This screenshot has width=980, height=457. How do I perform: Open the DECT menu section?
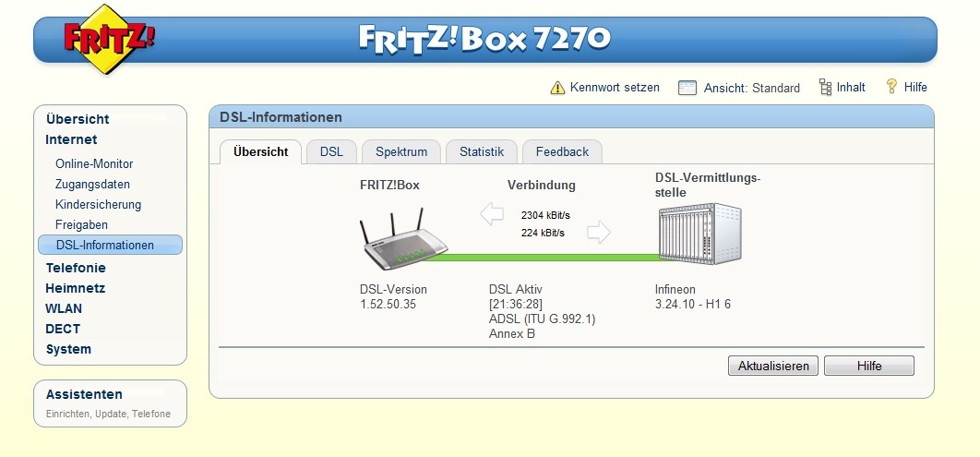(63, 329)
